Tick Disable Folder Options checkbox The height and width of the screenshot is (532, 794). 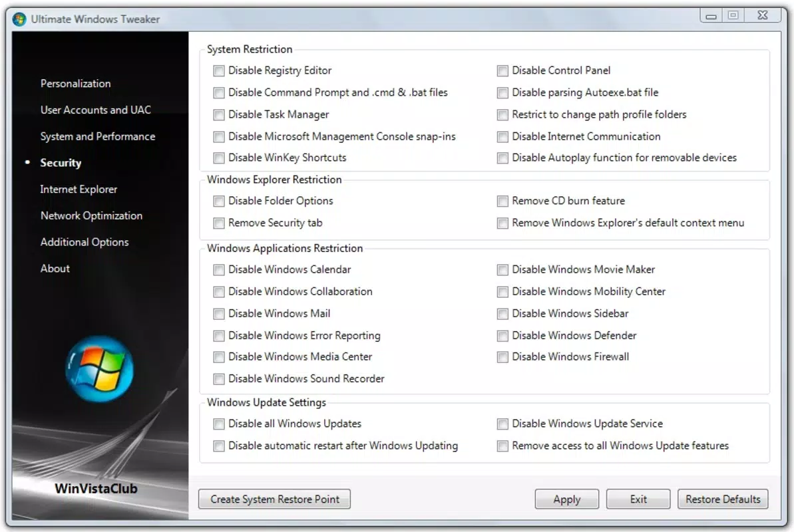pos(219,201)
